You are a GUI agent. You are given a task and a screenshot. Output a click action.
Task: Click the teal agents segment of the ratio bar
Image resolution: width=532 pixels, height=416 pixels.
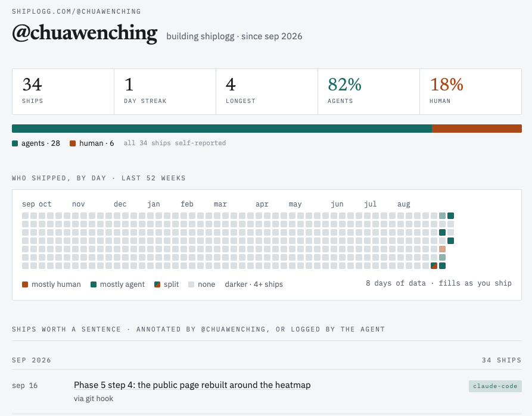point(222,129)
